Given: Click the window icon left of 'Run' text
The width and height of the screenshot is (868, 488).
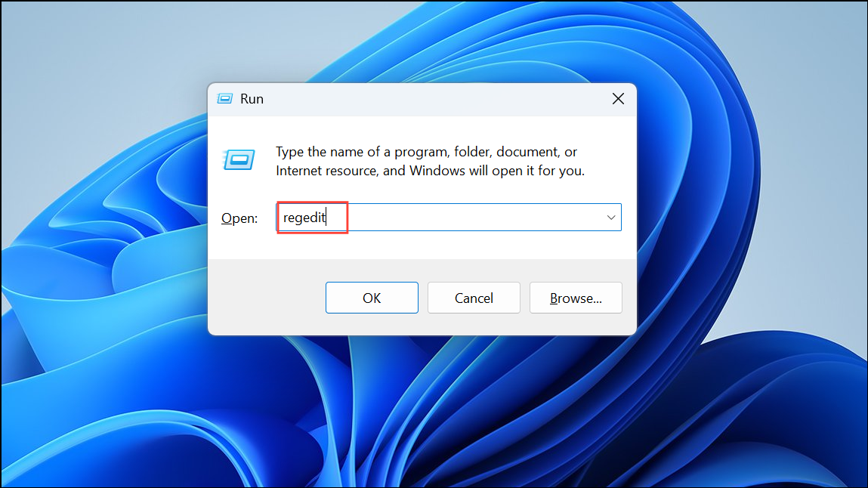Looking at the screenshot, I should coord(224,98).
